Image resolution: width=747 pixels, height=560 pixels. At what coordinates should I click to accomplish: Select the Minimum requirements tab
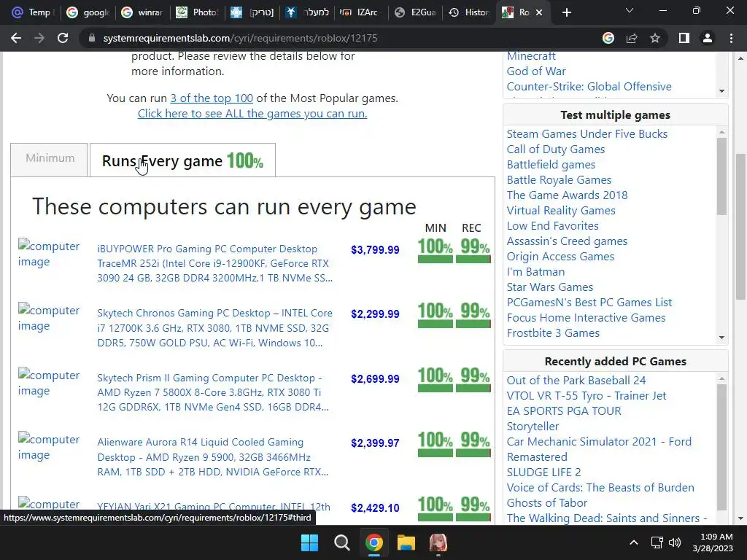[x=50, y=158]
